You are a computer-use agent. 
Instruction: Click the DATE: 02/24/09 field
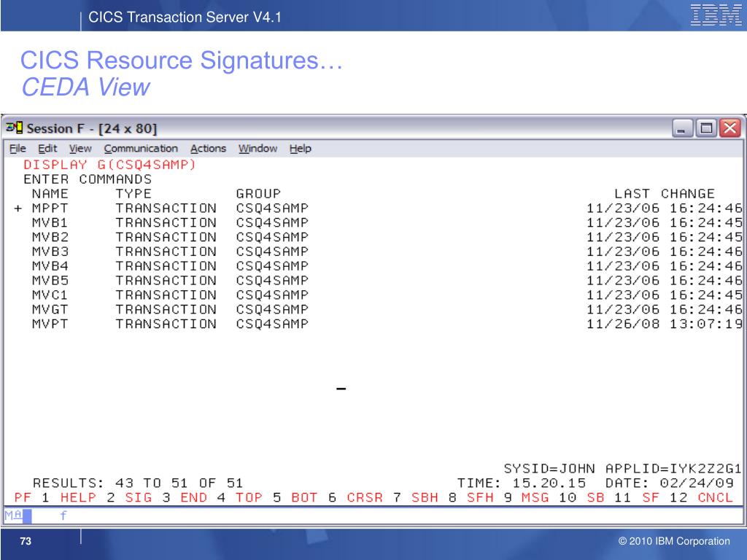click(x=670, y=483)
